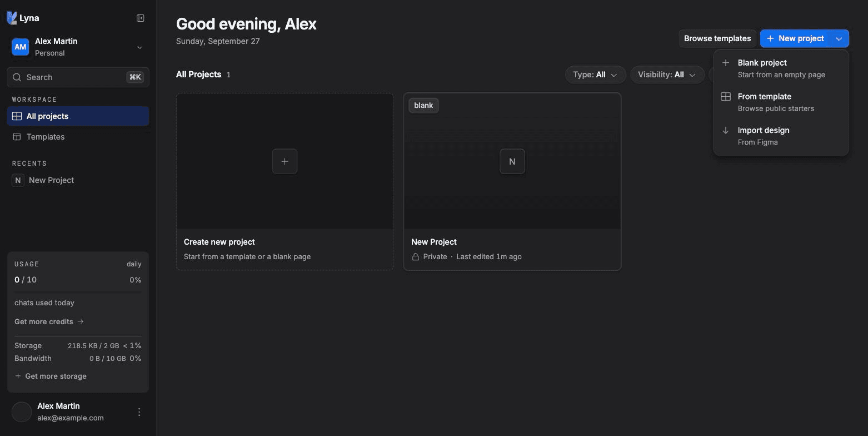The image size is (868, 436).
Task: Go to All projects in the sidebar
Action: [78, 116]
